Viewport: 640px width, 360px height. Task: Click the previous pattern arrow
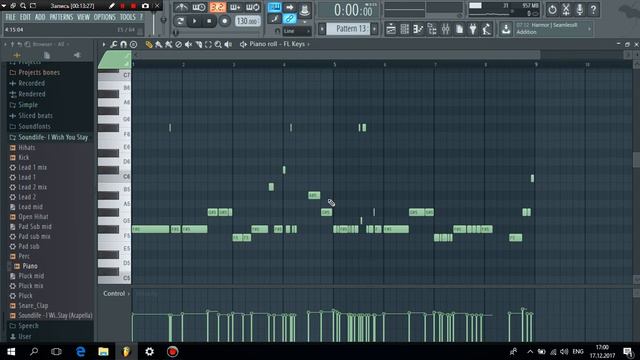click(x=322, y=29)
